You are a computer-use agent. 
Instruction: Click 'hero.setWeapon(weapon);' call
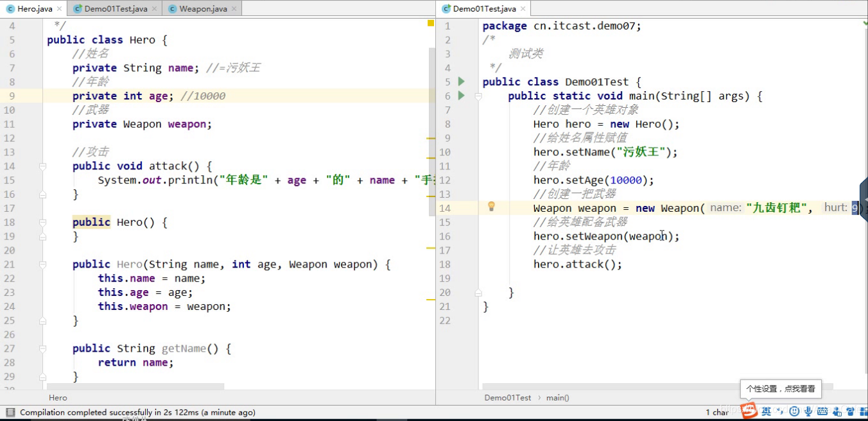click(607, 236)
